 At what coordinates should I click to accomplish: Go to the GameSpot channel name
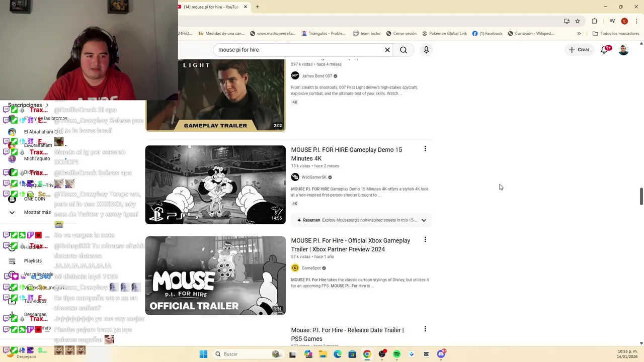[311, 268]
